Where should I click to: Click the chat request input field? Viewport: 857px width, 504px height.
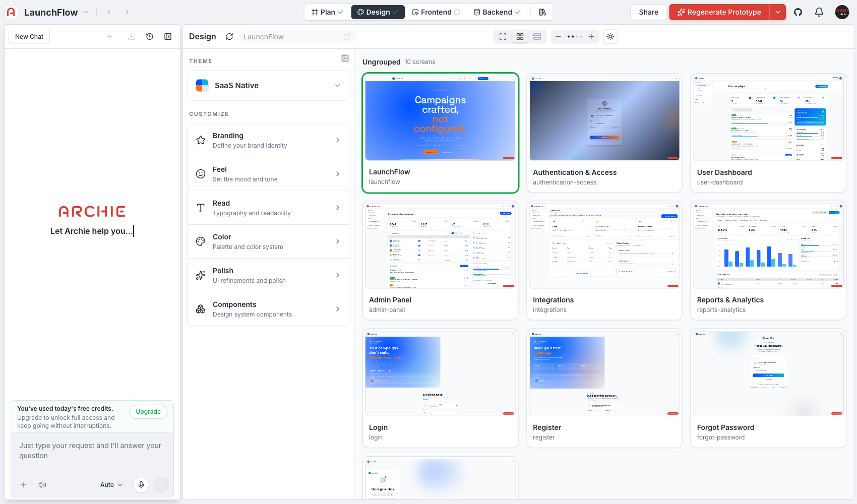click(x=92, y=451)
